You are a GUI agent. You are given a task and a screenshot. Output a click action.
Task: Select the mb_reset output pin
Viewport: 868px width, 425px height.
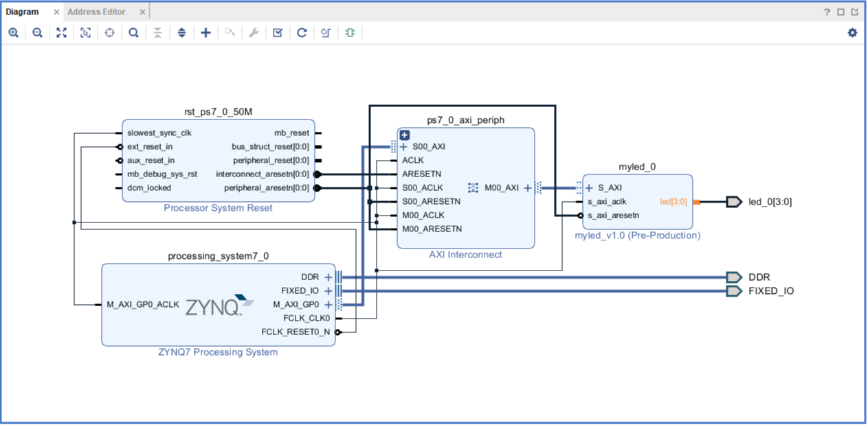[x=292, y=133]
